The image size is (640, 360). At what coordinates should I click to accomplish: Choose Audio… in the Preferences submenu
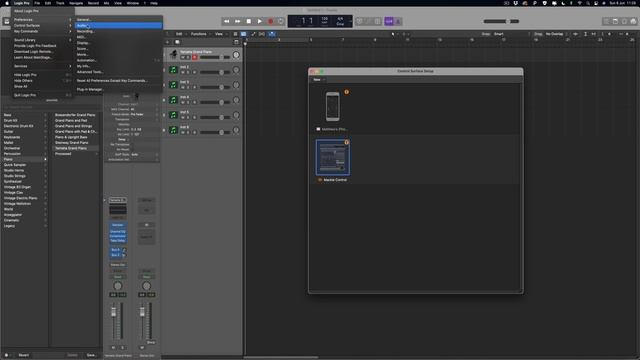(118, 25)
